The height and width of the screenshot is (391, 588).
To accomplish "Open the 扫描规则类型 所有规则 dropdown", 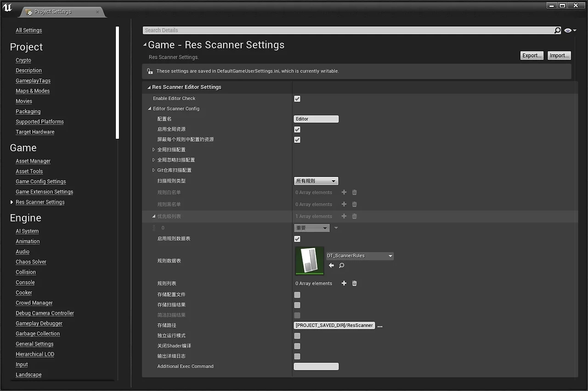I will [316, 181].
